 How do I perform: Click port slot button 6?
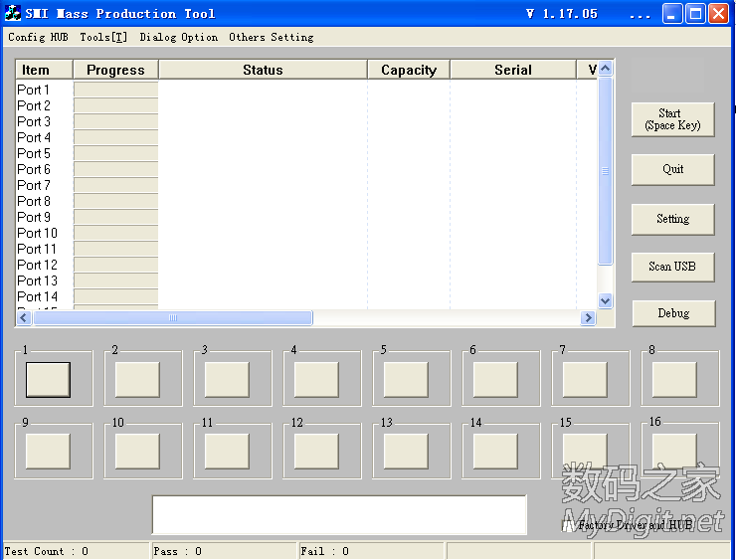coord(495,380)
